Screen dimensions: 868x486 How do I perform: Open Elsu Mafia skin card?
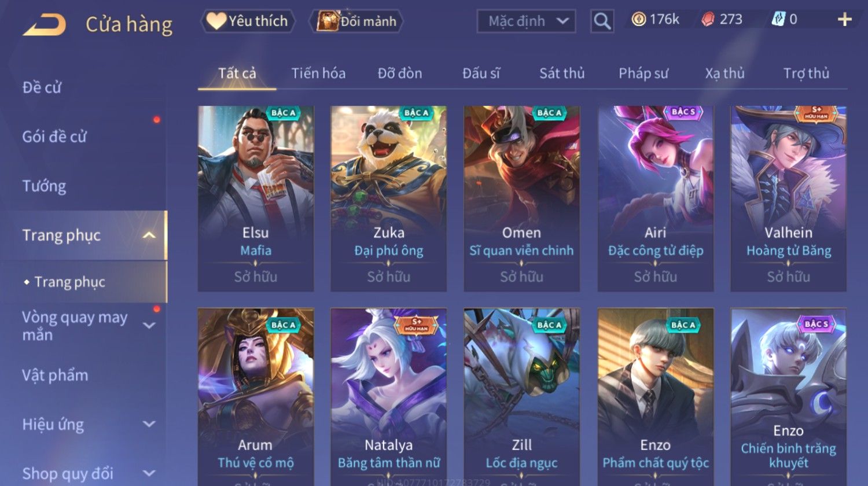256,198
